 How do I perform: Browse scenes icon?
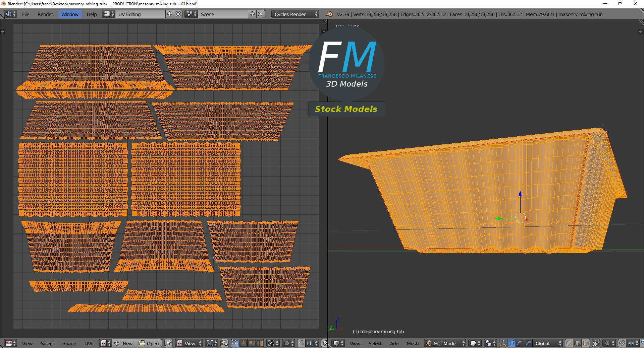[191, 14]
